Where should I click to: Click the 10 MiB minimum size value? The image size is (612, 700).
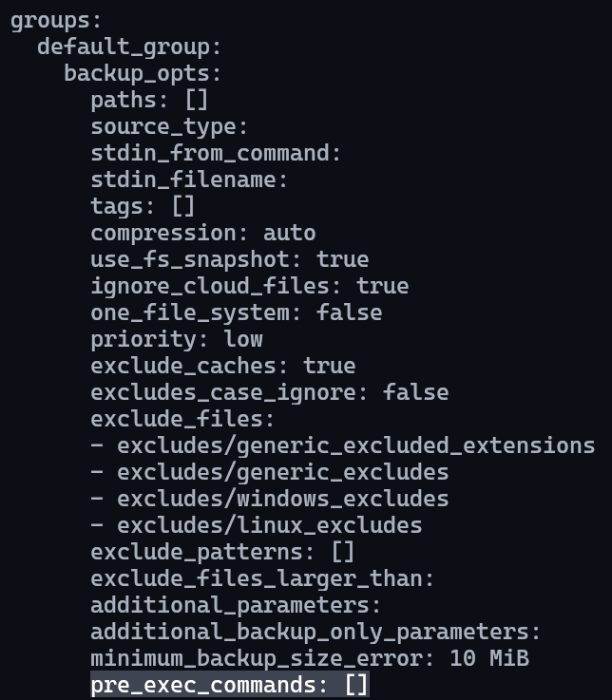[x=489, y=659]
